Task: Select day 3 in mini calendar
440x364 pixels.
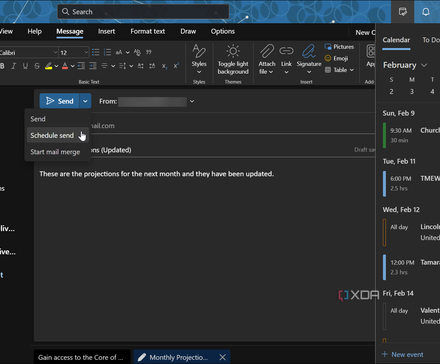Action: point(412,91)
